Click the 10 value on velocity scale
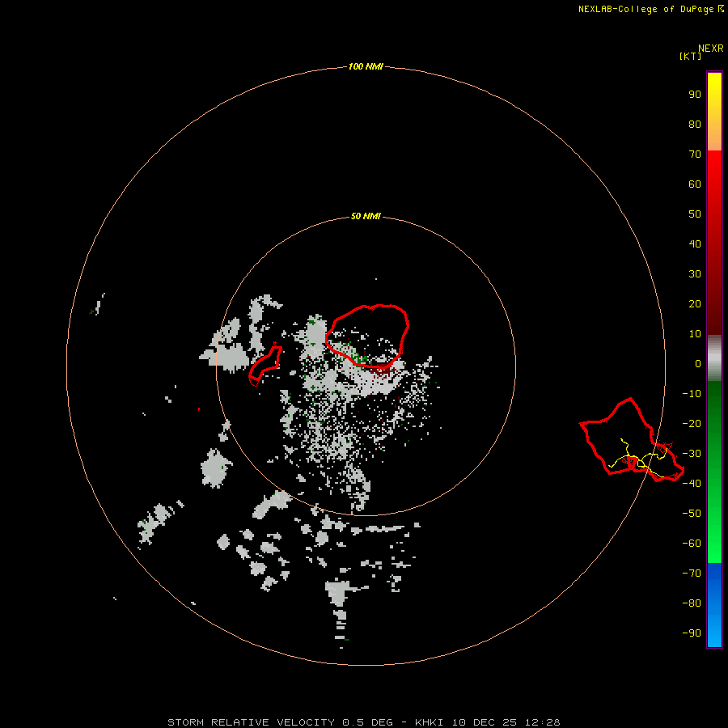 pos(695,334)
